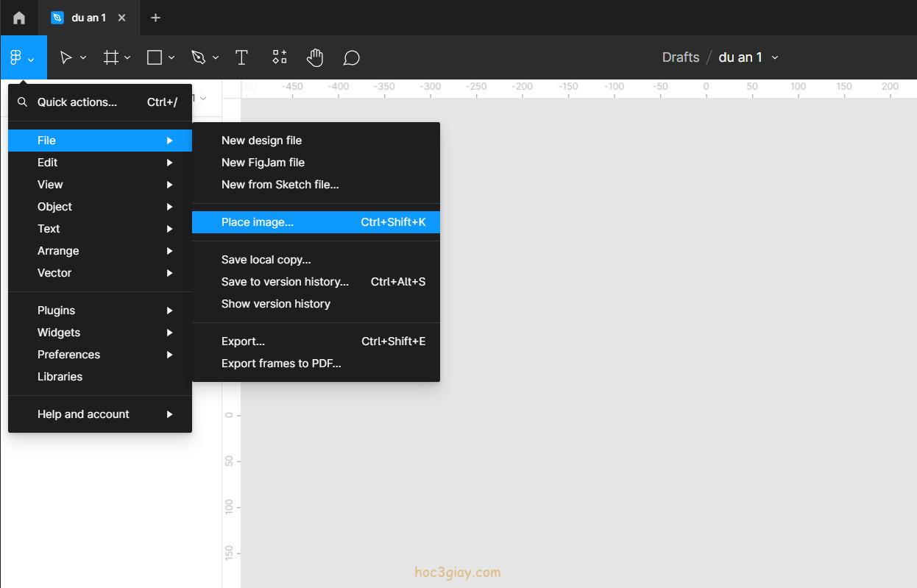Select the Hand tool
This screenshot has height=588, width=917.
[315, 57]
